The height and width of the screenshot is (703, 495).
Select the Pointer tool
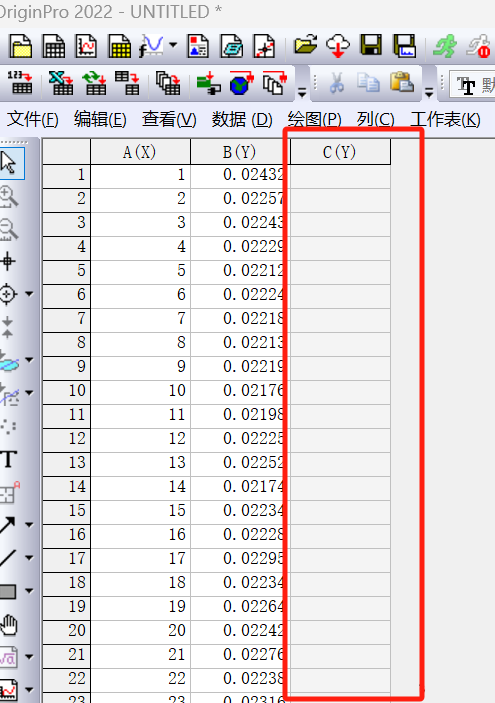[x=10, y=163]
